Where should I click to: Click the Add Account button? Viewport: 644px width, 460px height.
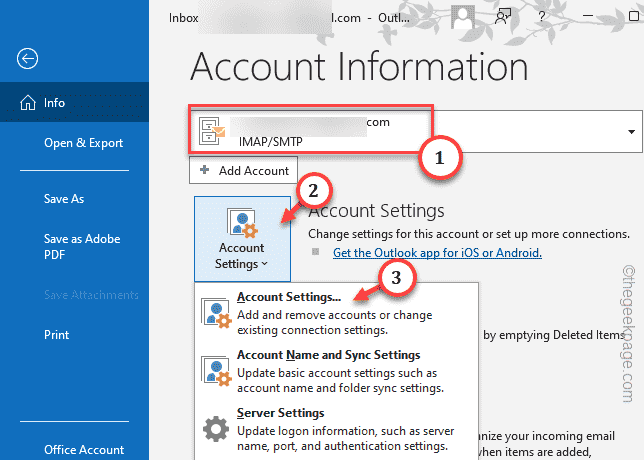click(x=243, y=170)
